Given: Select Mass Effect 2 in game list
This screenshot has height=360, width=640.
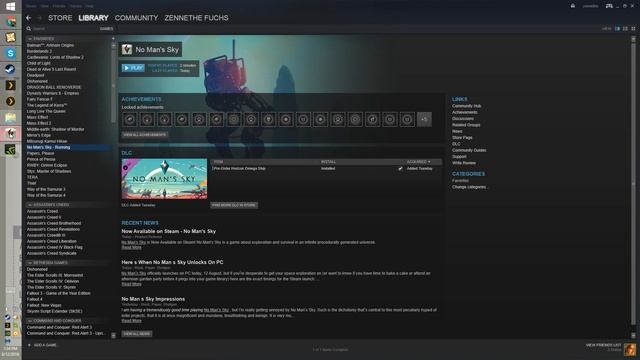Looking at the screenshot, I should tap(39, 123).
